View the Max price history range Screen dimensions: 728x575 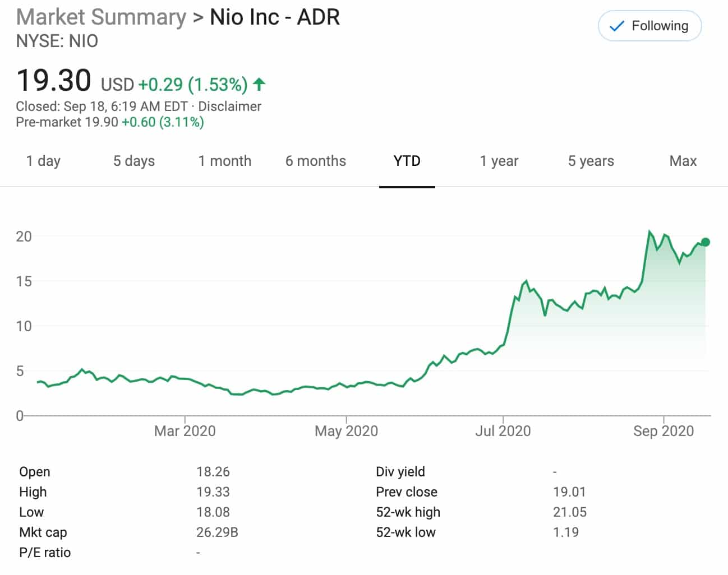coord(682,161)
